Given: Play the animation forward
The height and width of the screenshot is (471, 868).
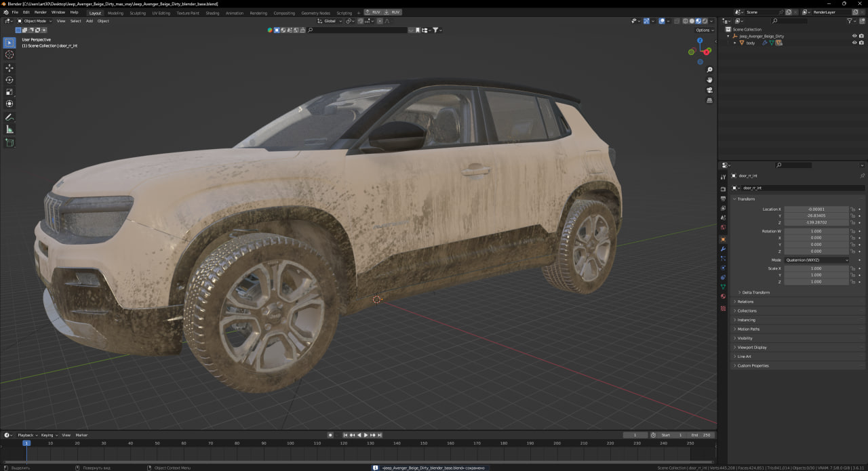Looking at the screenshot, I should (366, 435).
